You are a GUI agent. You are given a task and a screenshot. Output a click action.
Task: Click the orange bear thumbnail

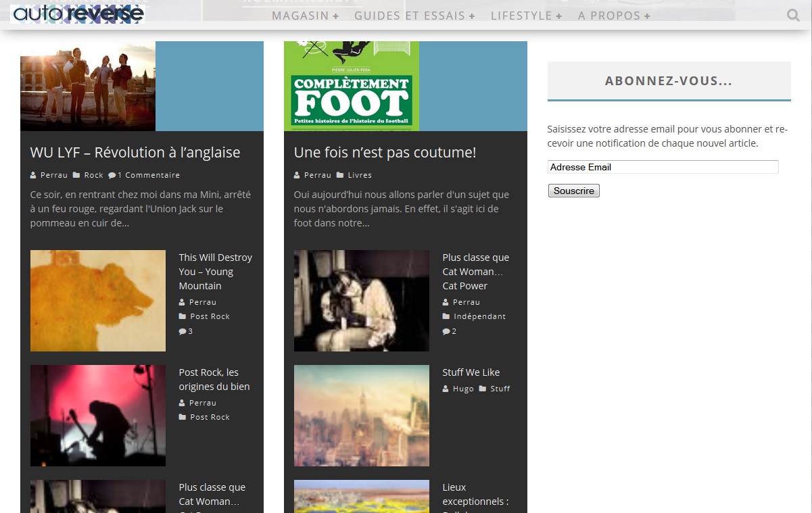point(98,301)
